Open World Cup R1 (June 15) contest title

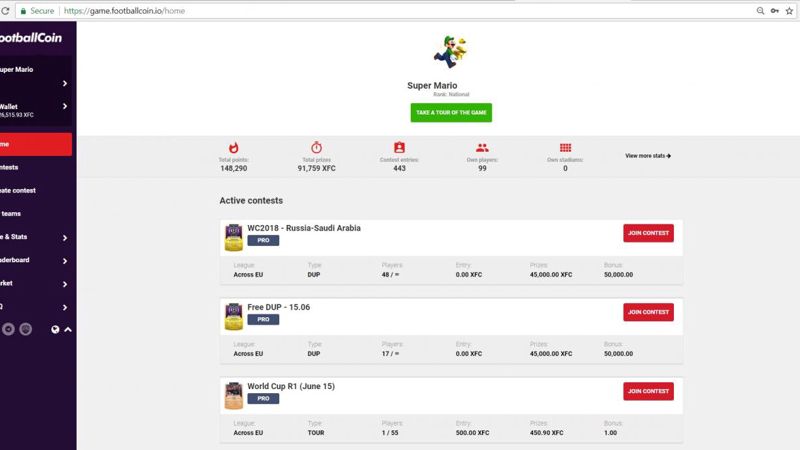point(291,386)
